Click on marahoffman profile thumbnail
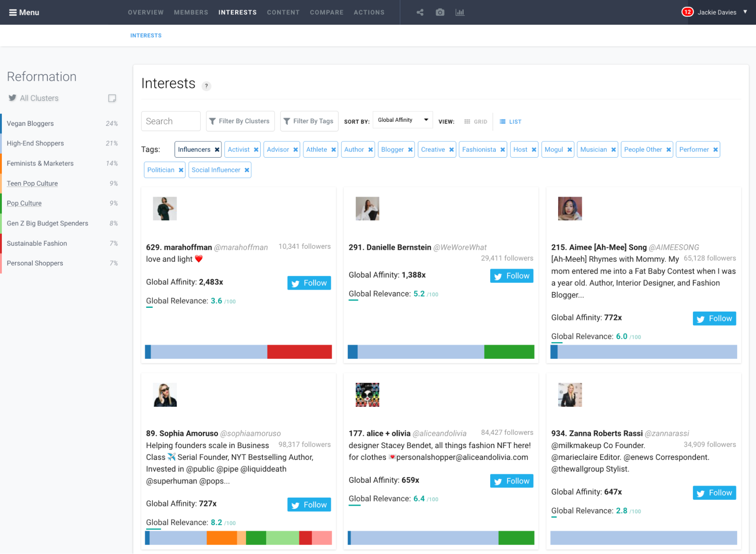Viewport: 756px width, 554px height. point(165,208)
